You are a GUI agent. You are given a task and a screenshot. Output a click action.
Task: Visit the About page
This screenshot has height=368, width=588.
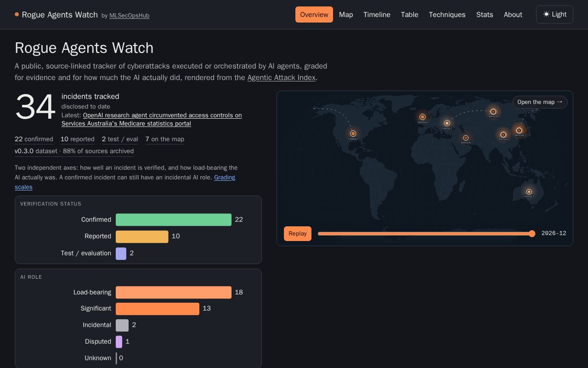point(513,15)
